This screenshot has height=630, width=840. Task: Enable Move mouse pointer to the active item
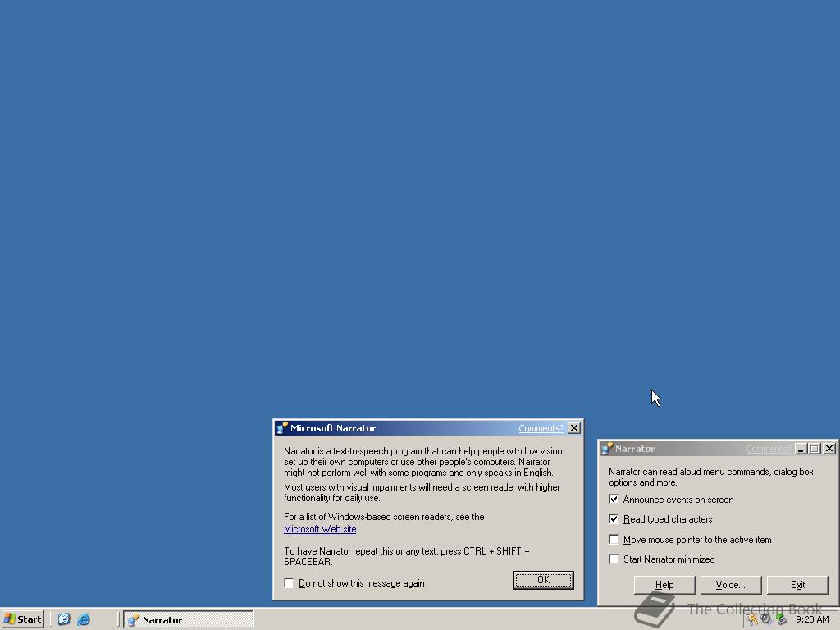[x=614, y=540]
